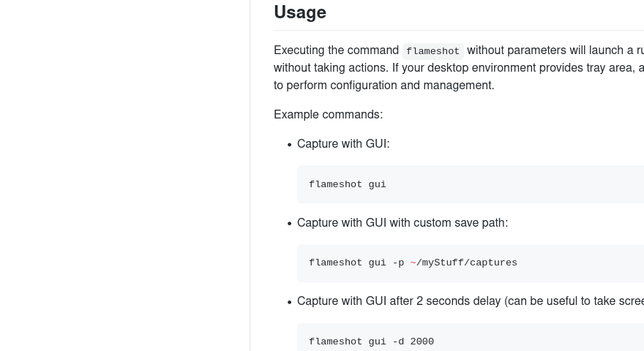The height and width of the screenshot is (351, 644).
Task: Click the "to perform configuration and management." line
Action: coord(383,86)
